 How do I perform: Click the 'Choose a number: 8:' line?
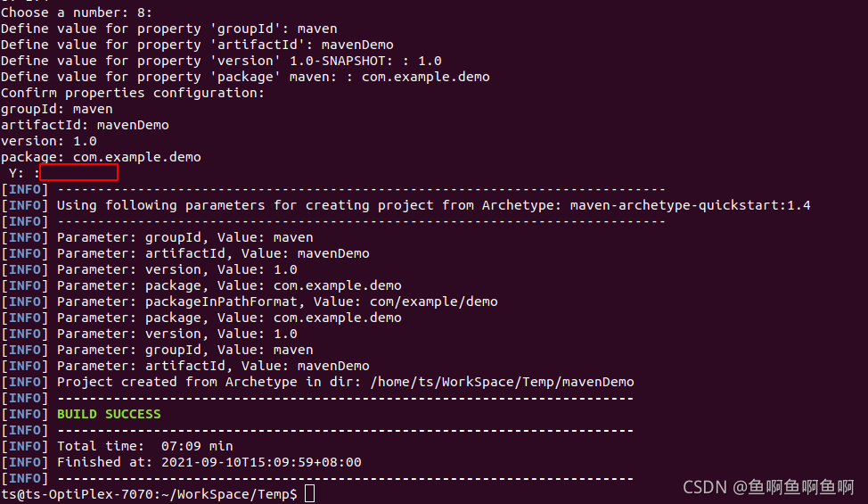point(77,12)
